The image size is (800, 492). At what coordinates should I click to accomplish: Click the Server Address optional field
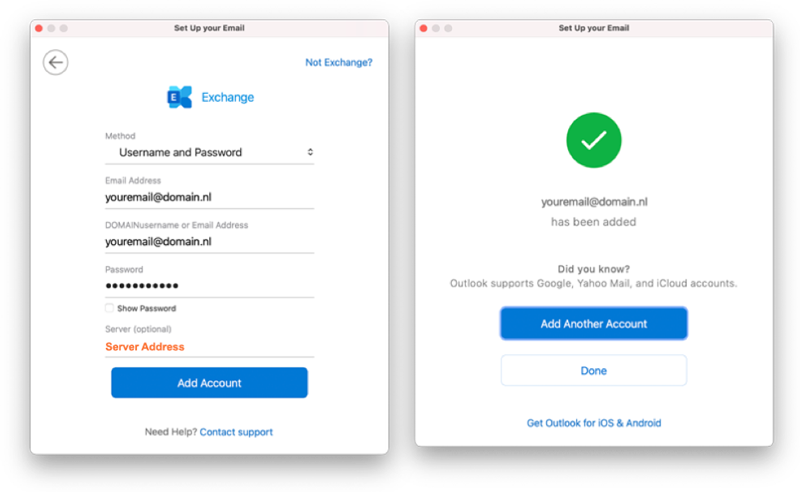pos(209,347)
